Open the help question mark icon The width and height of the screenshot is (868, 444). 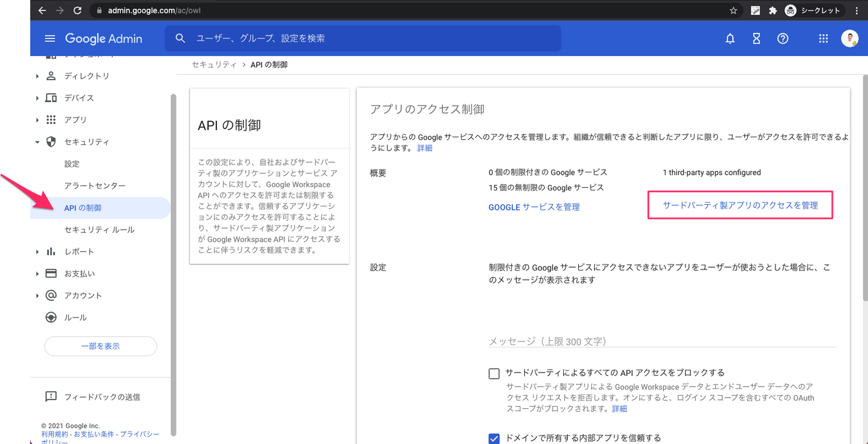(x=783, y=39)
